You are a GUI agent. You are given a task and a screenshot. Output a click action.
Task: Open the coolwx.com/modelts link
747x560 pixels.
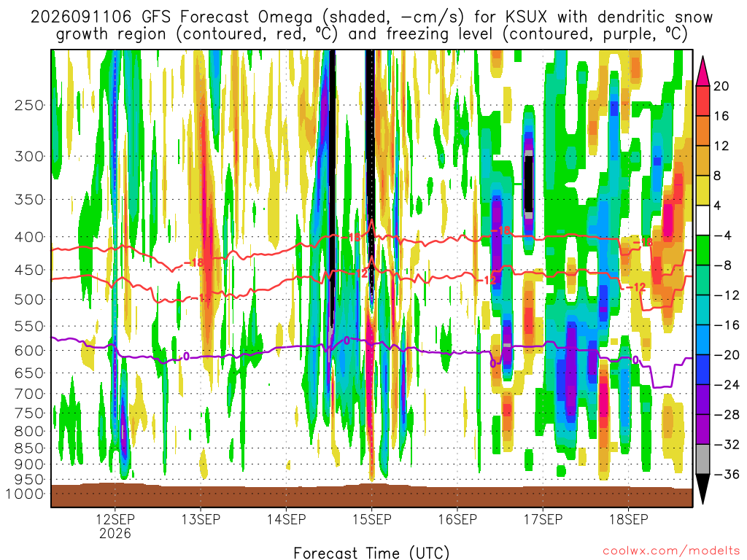coord(671,551)
